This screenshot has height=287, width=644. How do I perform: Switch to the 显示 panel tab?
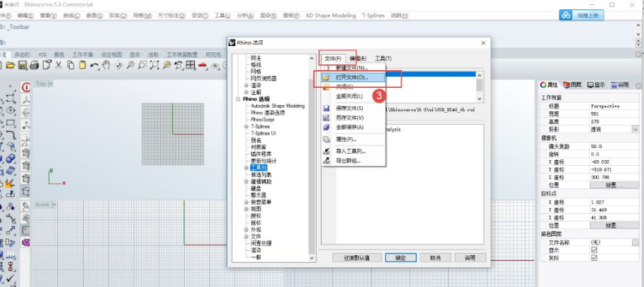pos(596,85)
